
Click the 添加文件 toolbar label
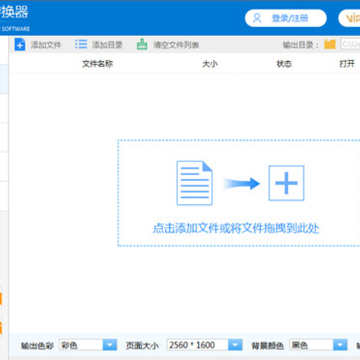click(46, 45)
